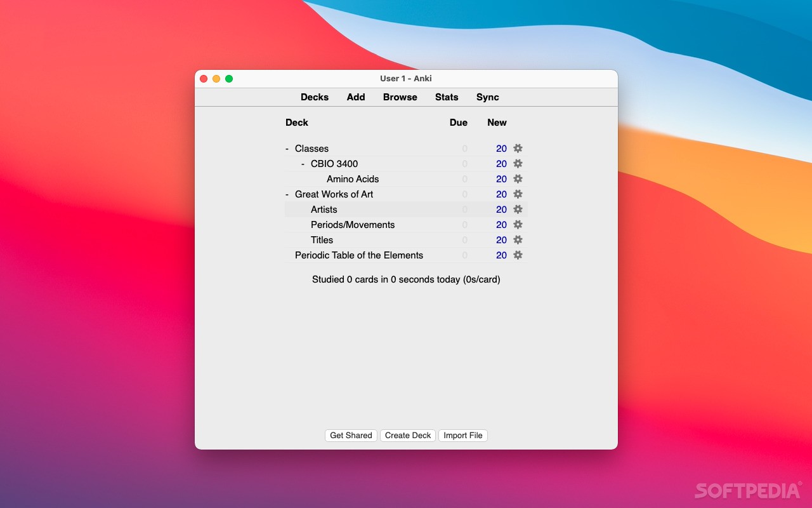Maximize Anki using the green button
Viewport: 812px width, 508px height.
pyautogui.click(x=229, y=79)
